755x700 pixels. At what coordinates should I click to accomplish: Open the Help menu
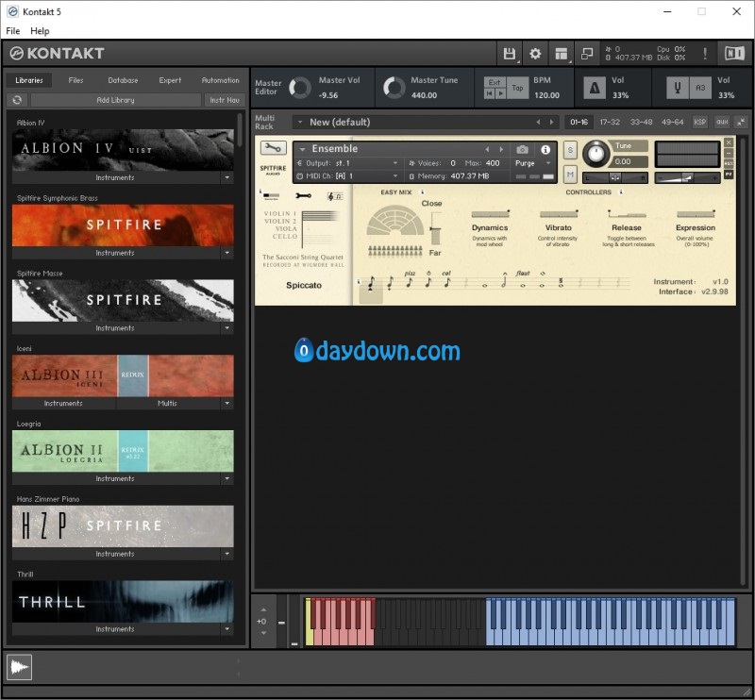click(40, 31)
